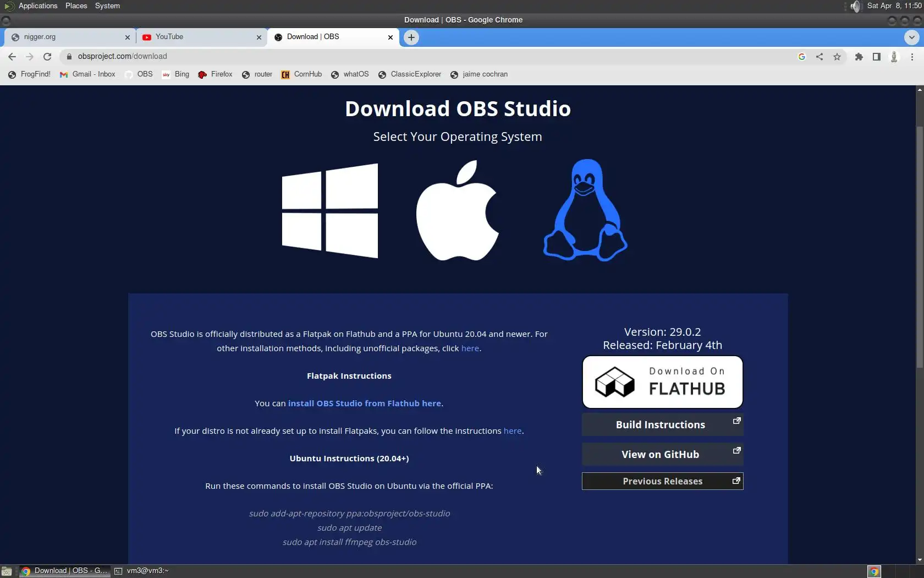The height and width of the screenshot is (578, 924).
Task: Open the ClassicExplorer bookmark
Action: click(410, 74)
